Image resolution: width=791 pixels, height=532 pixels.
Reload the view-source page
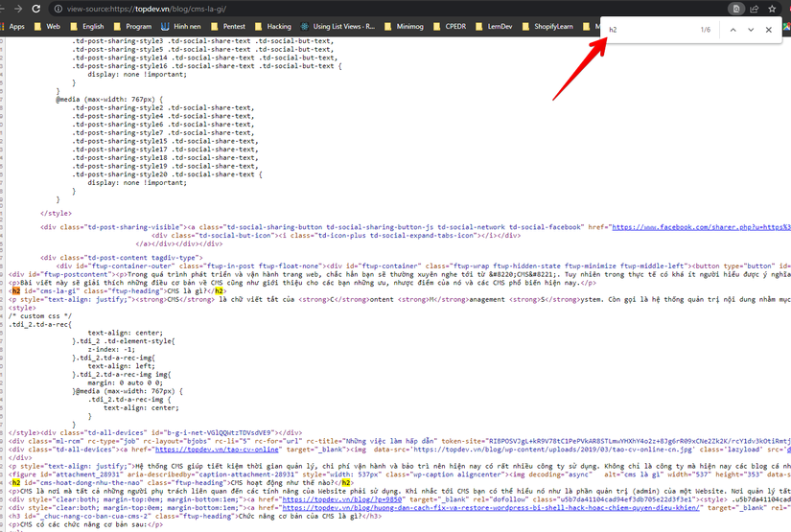click(x=35, y=9)
